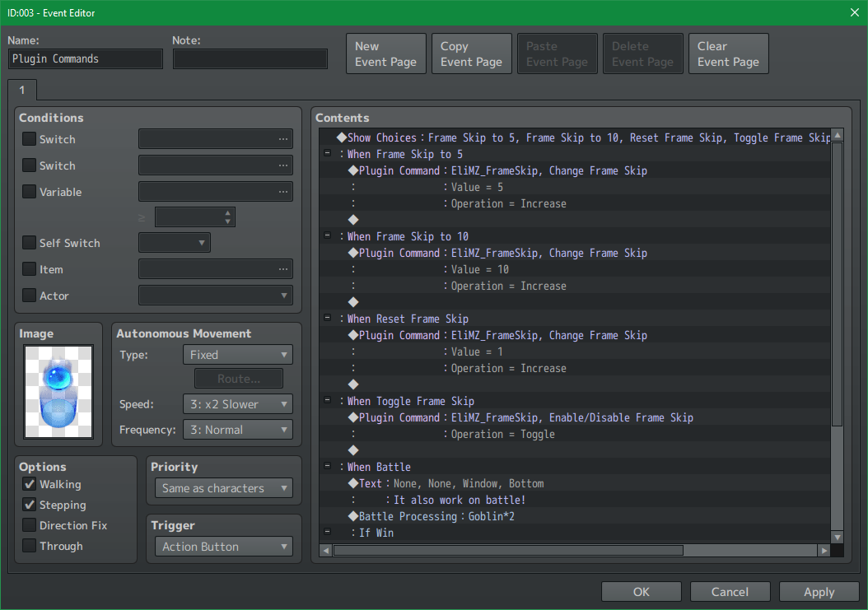The width and height of the screenshot is (868, 610).
Task: Collapse the When Reset Frame Skip branch
Action: 327,318
